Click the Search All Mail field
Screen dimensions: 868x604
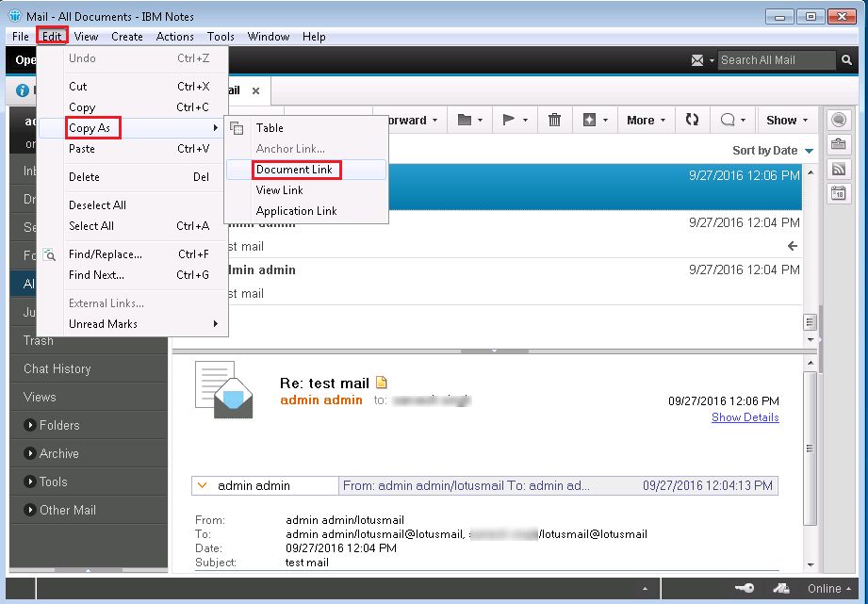[x=776, y=59]
